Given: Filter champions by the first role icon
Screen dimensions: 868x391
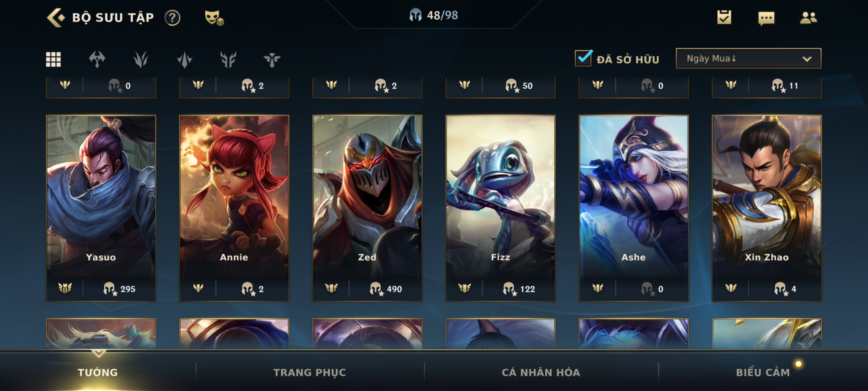Looking at the screenshot, I should click(97, 59).
